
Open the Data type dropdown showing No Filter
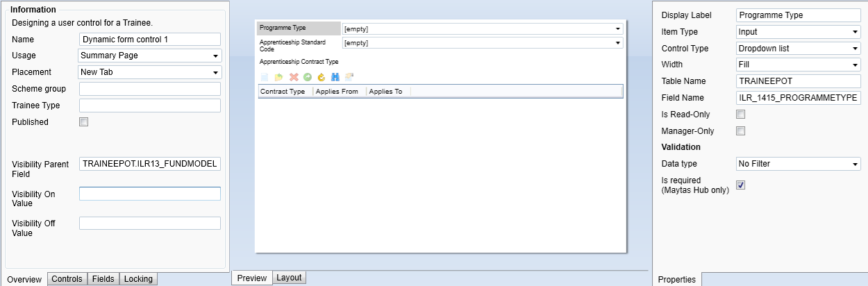799,164
